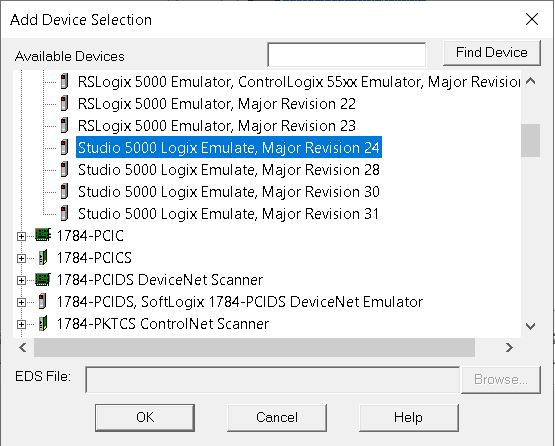Confirm selection with the OK button

tap(145, 417)
